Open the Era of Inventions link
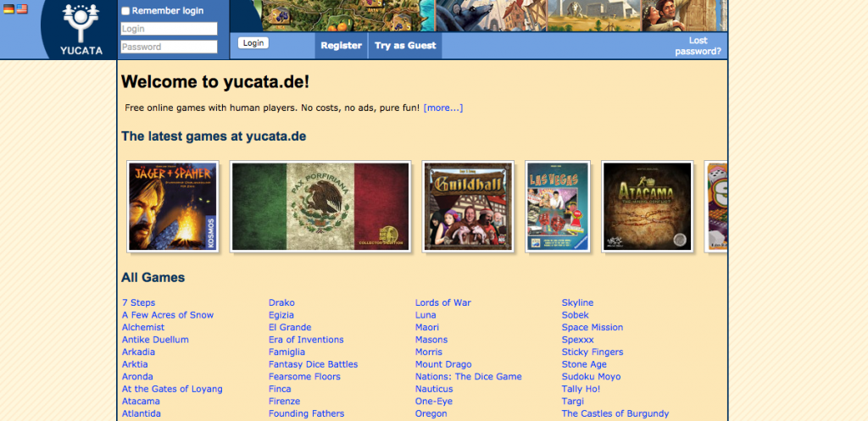 [306, 340]
